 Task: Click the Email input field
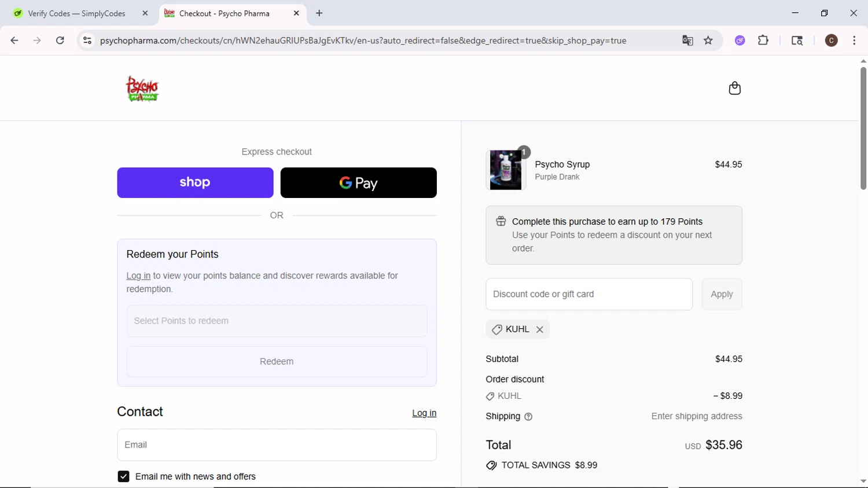click(x=277, y=445)
